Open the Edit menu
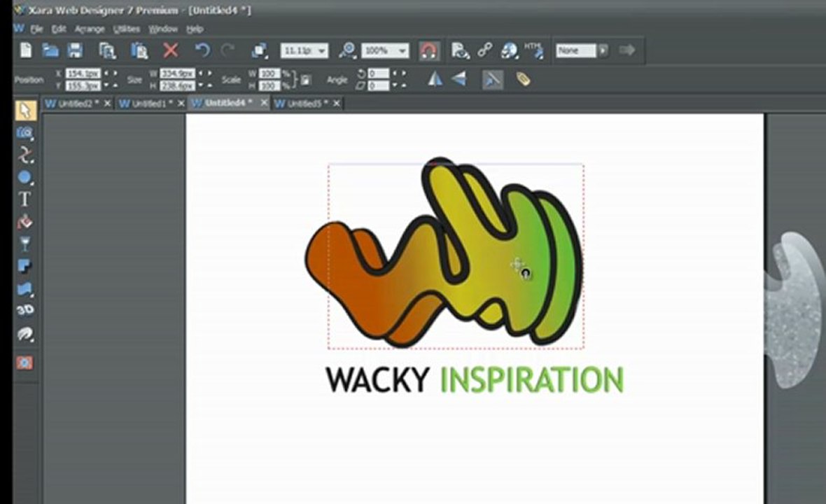 [59, 29]
